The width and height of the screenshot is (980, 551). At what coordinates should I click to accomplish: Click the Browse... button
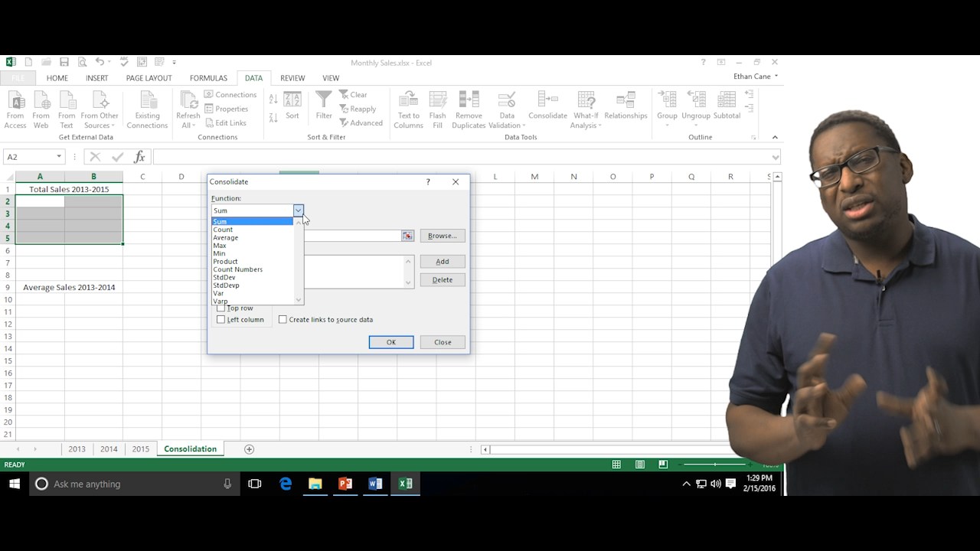(443, 236)
